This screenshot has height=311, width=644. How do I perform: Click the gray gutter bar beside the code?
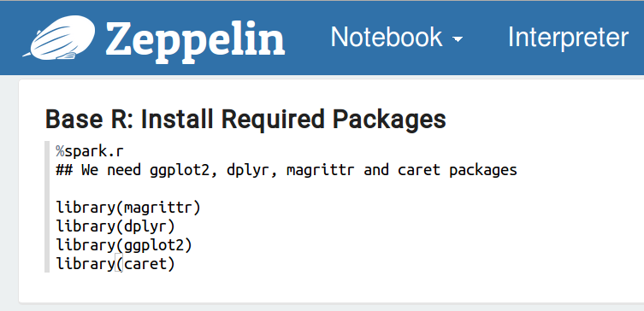tap(47, 207)
